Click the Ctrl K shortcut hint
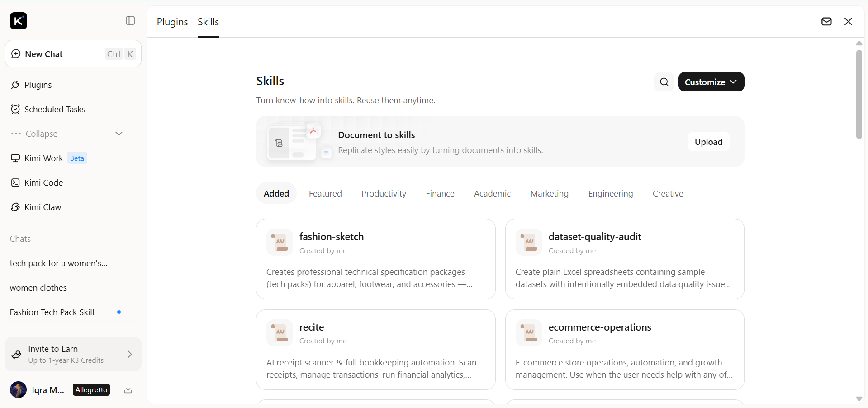Image resolution: width=868 pixels, height=408 pixels. tap(120, 54)
